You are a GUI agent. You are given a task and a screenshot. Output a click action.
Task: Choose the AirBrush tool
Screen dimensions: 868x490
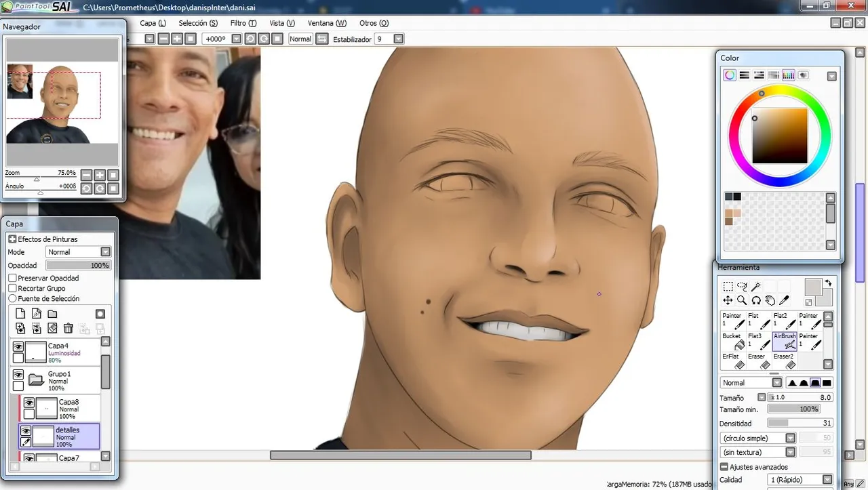click(x=785, y=341)
